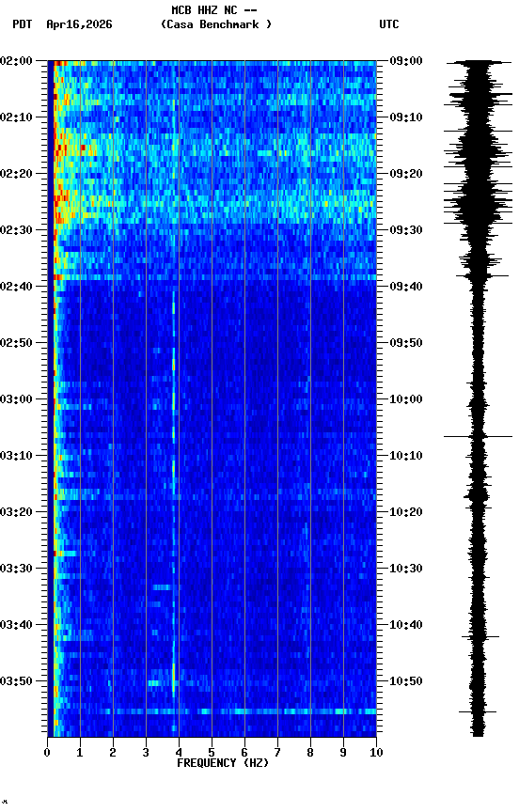Click the 'PDT' timezone label
Image resolution: width=519 pixels, height=812 pixels.
tap(23, 24)
